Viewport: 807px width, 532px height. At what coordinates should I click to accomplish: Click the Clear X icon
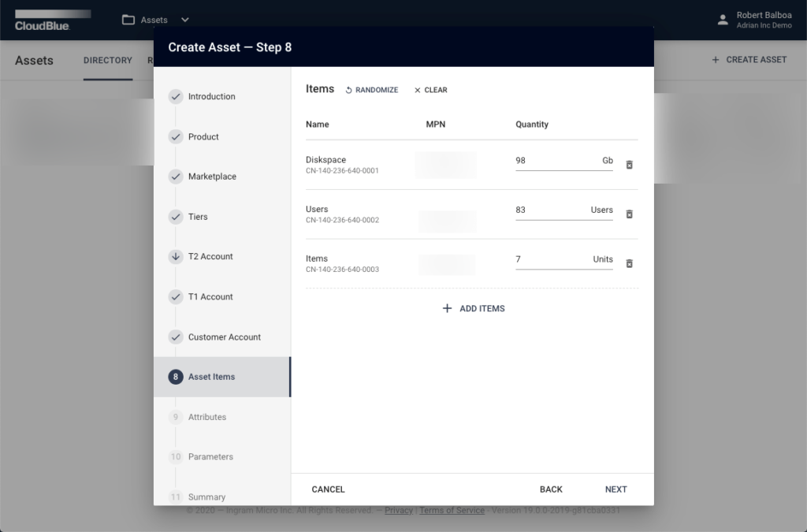[418, 90]
